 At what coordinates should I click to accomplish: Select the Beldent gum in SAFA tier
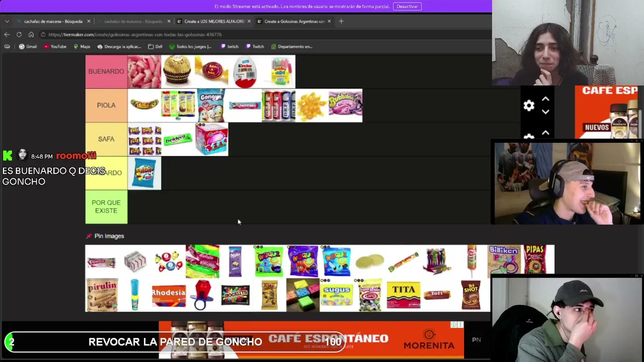pos(178,139)
